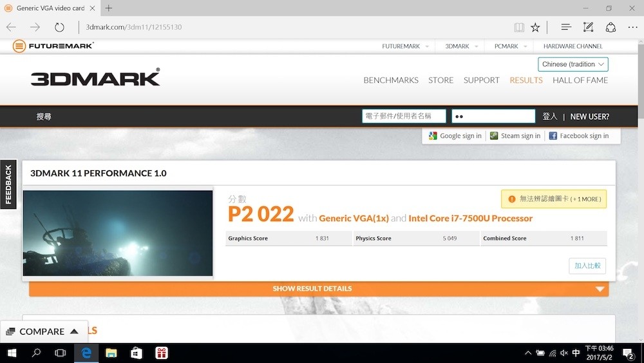The height and width of the screenshot is (363, 644).
Task: Click the Google sign in icon
Action: coord(433,135)
